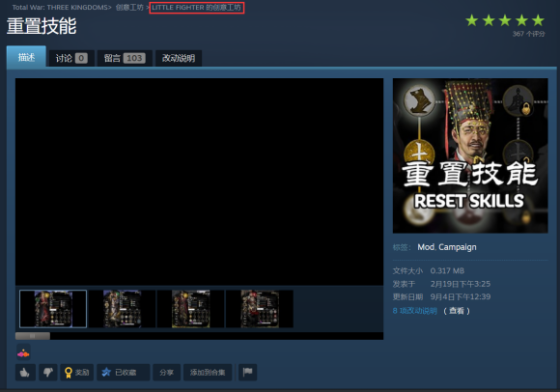Click the thumbs down rate icon
Viewport: 560px width, 392px height.
48,373
